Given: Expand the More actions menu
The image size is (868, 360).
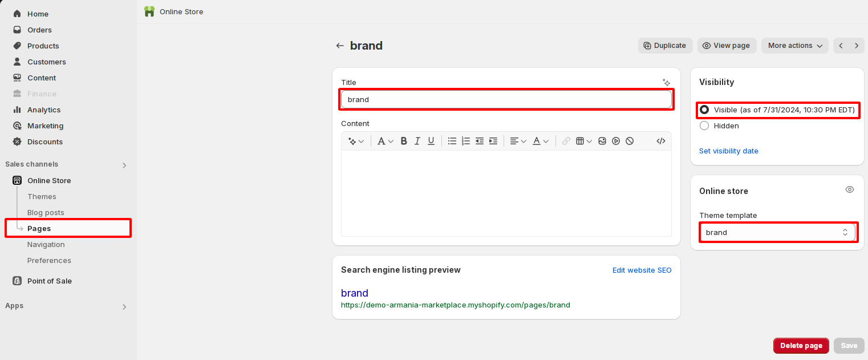Looking at the screenshot, I should [x=794, y=46].
